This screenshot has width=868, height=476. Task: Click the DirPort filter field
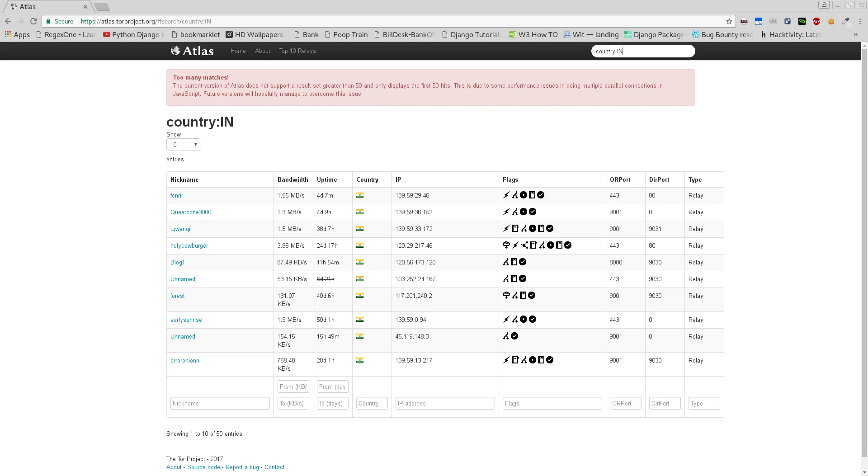pos(665,403)
